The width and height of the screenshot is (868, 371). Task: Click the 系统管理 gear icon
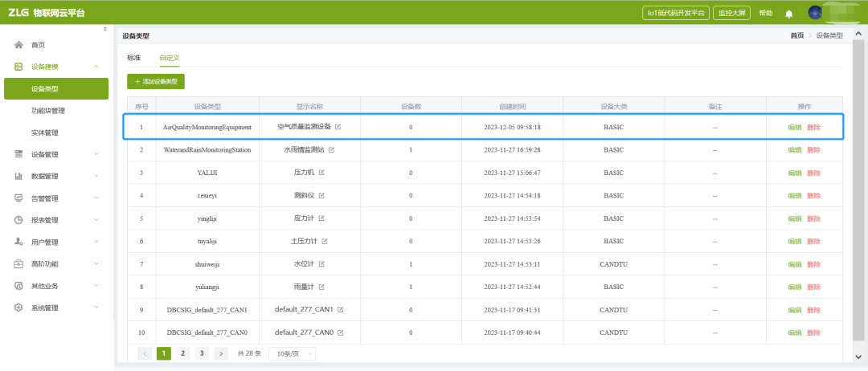(18, 308)
